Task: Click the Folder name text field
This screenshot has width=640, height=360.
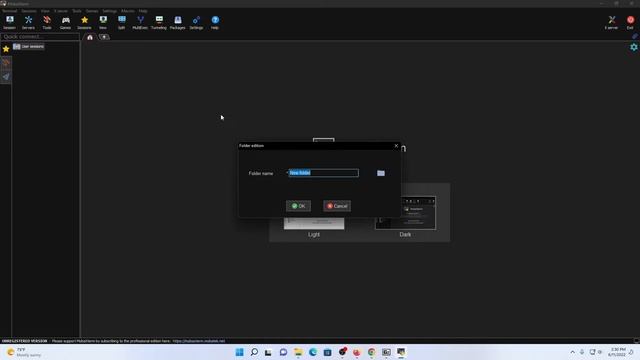Action: [x=324, y=173]
